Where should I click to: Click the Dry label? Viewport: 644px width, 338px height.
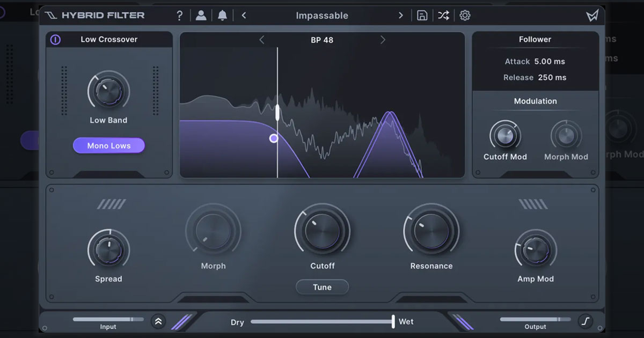click(x=237, y=322)
